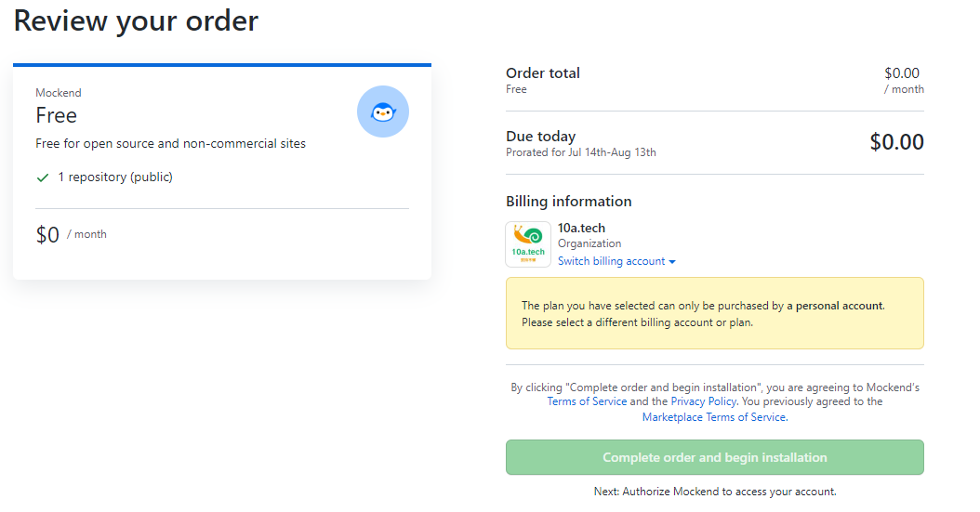
Task: Click the Order total label
Action: (x=543, y=72)
